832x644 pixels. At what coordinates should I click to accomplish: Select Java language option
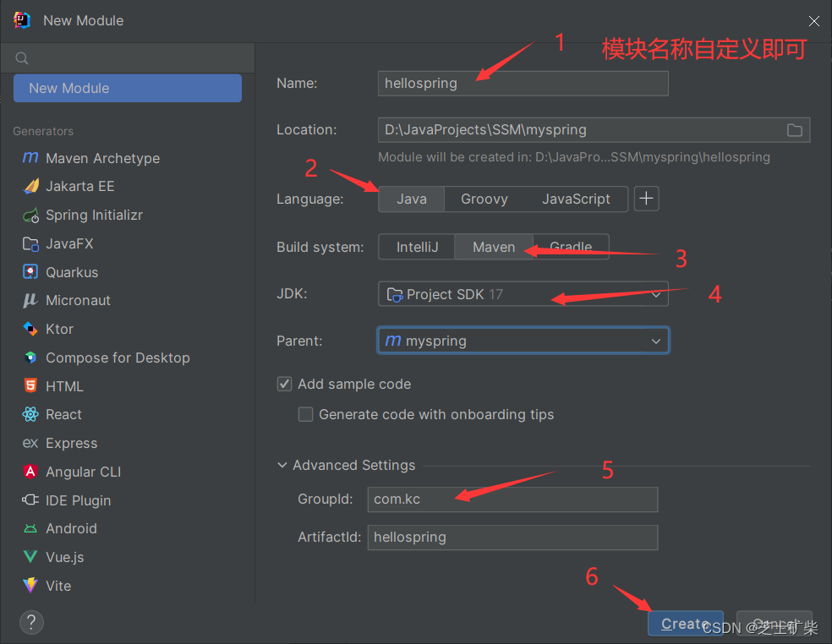[x=412, y=199]
